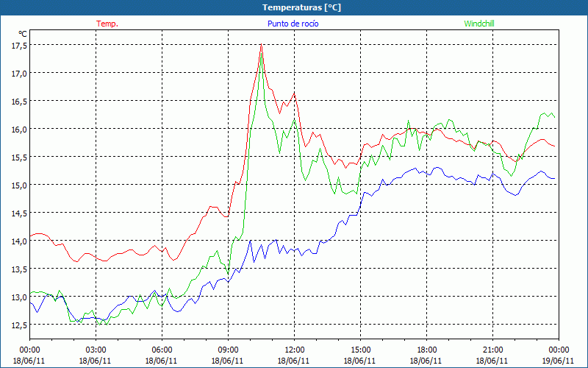The width and height of the screenshot is (588, 368).
Task: Click the 14,5 y-axis value
Action: (x=20, y=213)
